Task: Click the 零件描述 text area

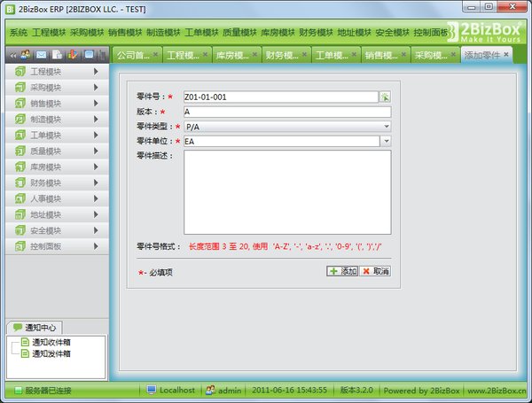Action: click(287, 192)
